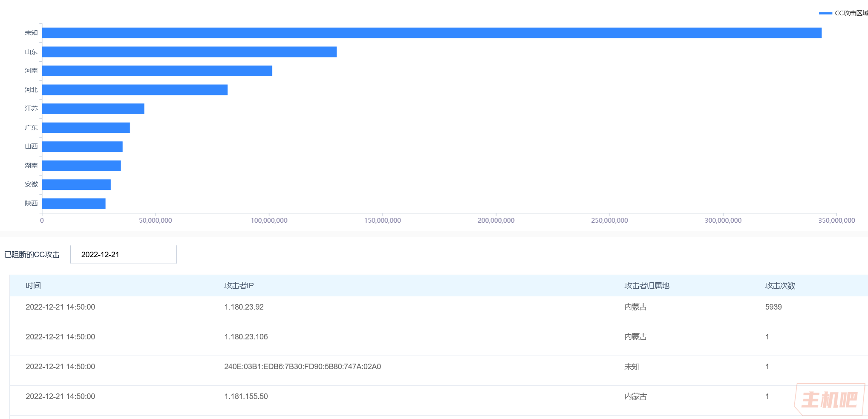Click the 山东 bar in the chart
This screenshot has height=419, width=868.
(189, 52)
